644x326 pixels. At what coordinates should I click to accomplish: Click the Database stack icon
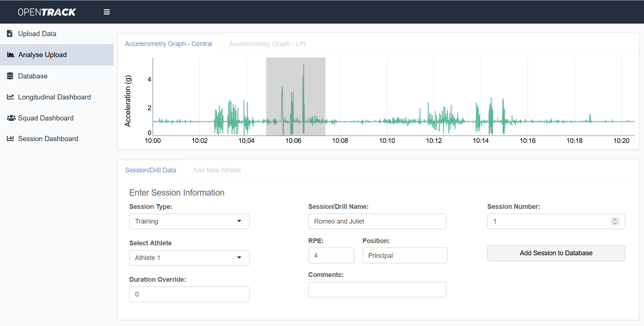(10, 76)
